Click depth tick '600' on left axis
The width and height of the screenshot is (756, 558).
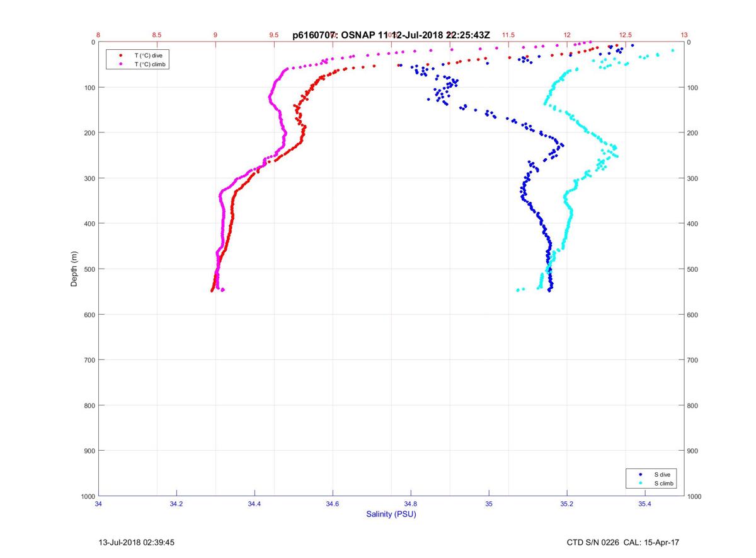pos(89,315)
